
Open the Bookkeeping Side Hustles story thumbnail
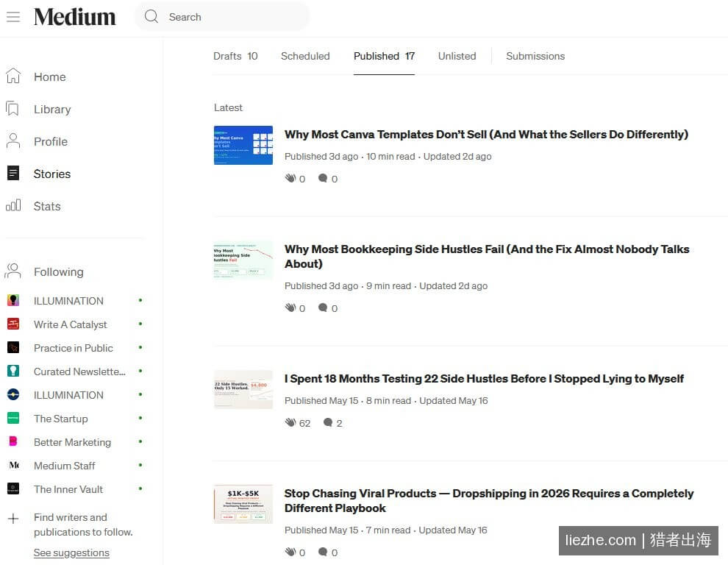point(243,260)
